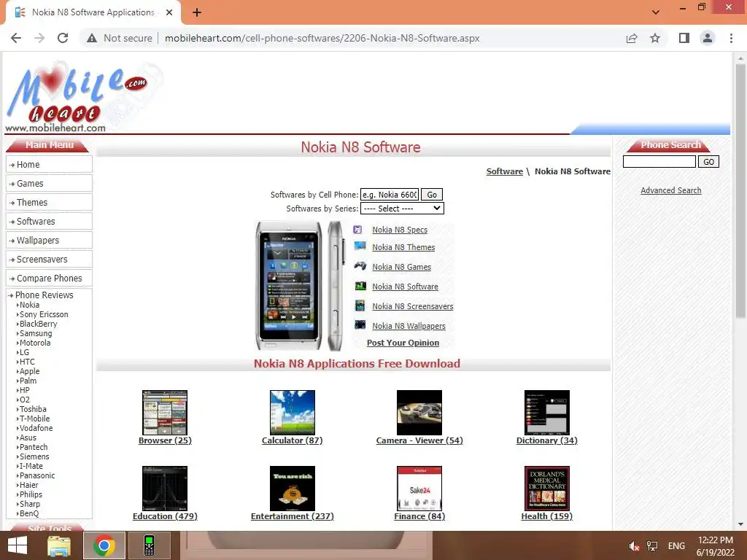This screenshot has width=747, height=560.
Task: Open the Chrome three-dot menu
Action: point(731,38)
